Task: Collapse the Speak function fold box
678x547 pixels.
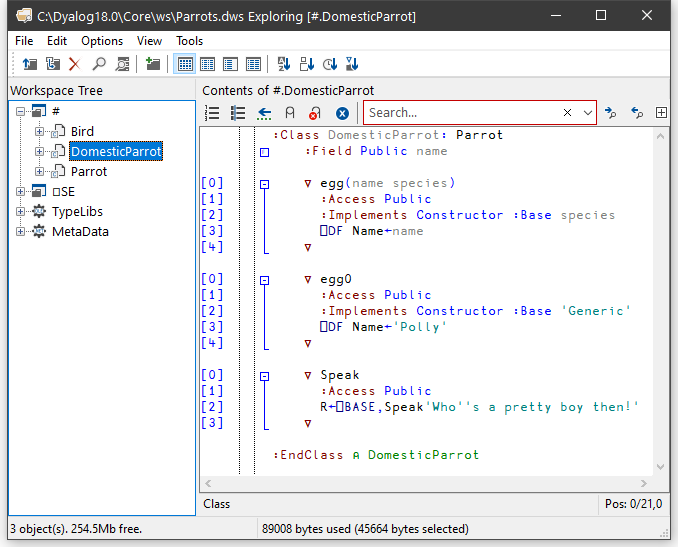Action: (x=265, y=376)
